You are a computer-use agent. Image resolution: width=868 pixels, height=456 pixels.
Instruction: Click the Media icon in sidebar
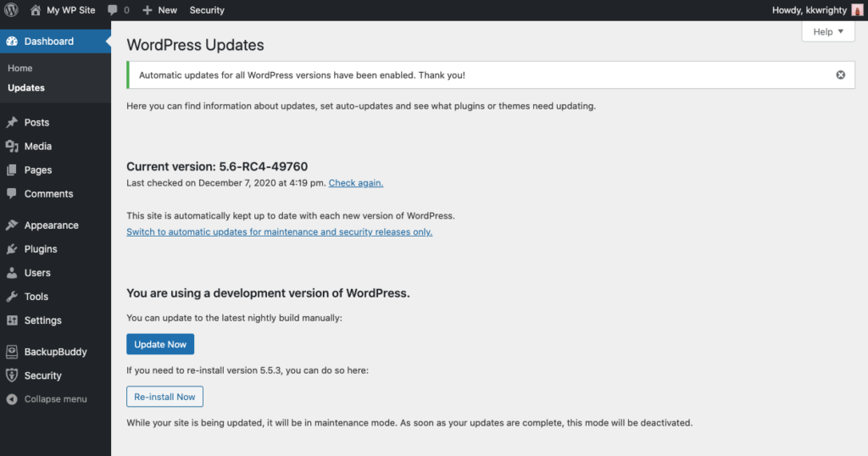[x=12, y=146]
